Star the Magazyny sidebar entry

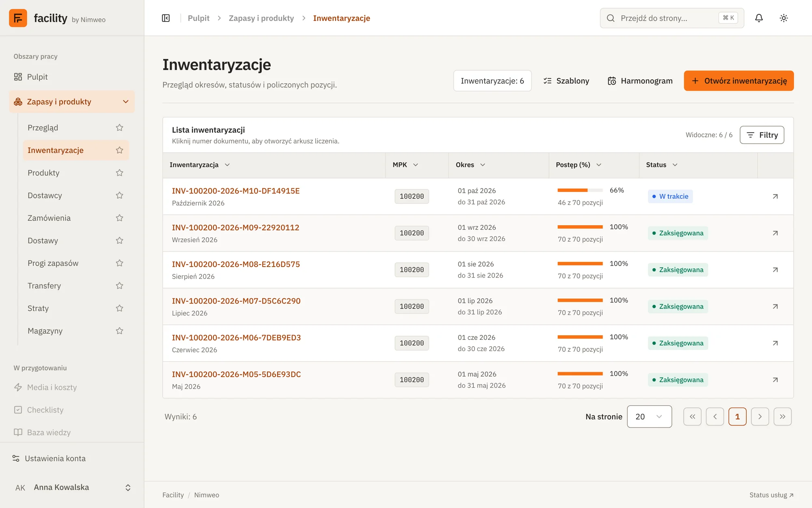(119, 331)
